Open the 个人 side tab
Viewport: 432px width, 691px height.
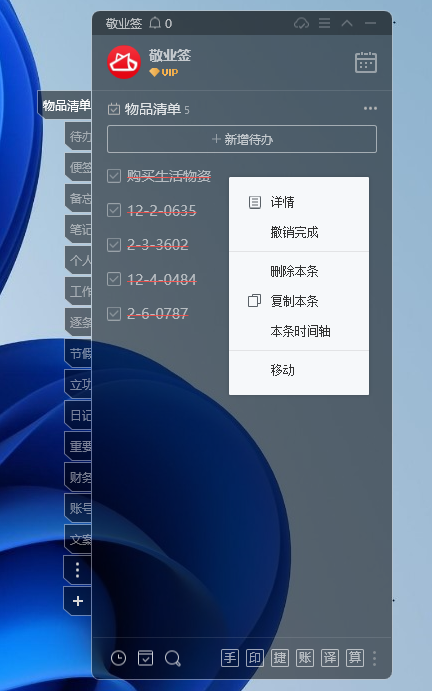(x=78, y=260)
